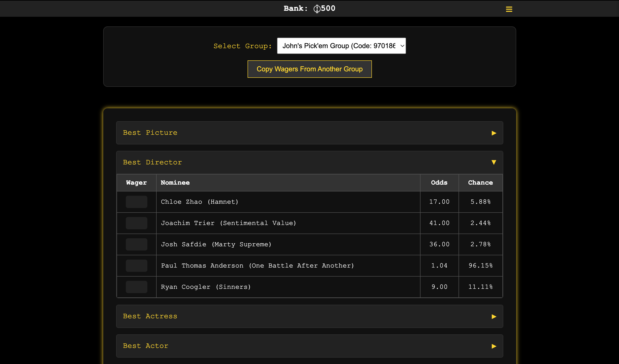
Task: Open the hamburger navigation menu
Action: pos(509,9)
